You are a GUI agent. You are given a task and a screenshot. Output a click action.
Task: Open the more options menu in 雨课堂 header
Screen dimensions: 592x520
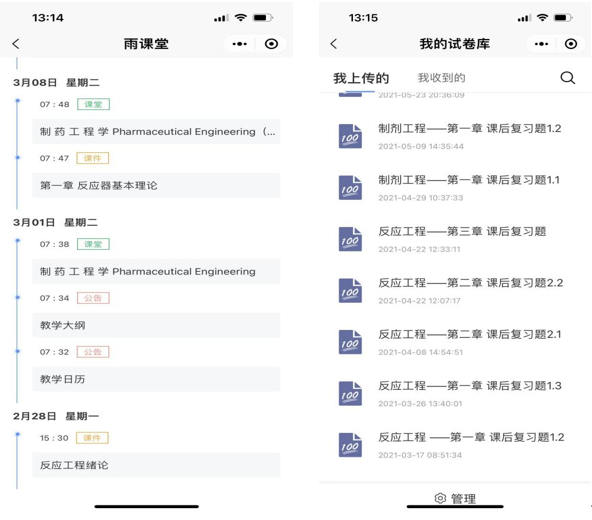[240, 44]
